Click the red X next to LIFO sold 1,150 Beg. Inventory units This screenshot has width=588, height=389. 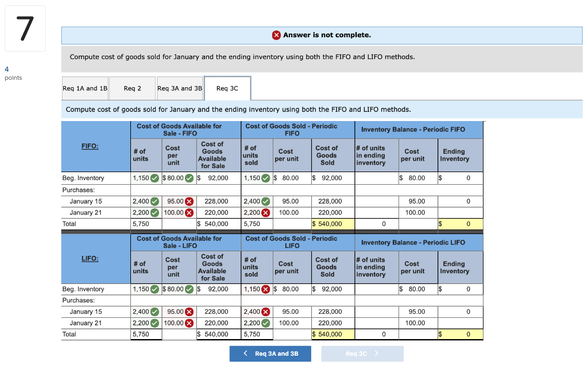tap(266, 289)
